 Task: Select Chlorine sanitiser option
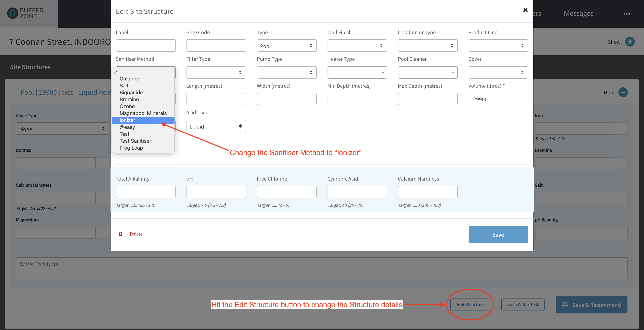(143, 79)
